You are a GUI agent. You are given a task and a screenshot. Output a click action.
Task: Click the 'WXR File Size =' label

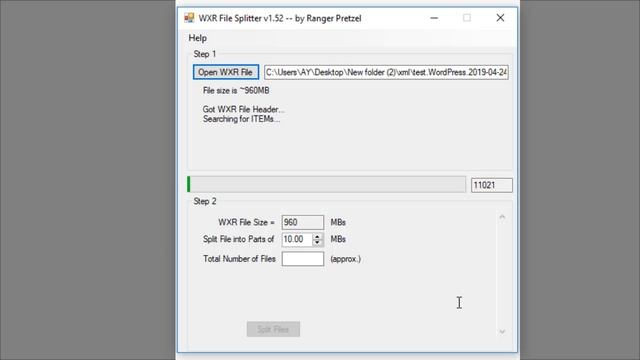pos(247,222)
